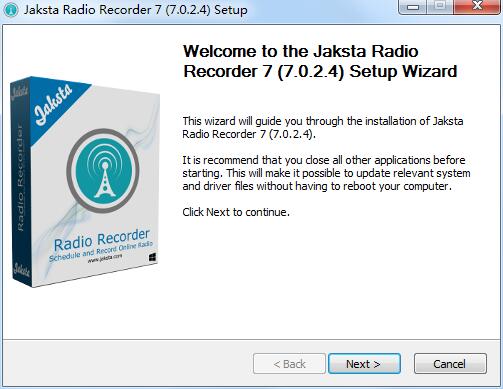Click the Next button to continue setup
The image size is (503, 389).
(x=364, y=364)
